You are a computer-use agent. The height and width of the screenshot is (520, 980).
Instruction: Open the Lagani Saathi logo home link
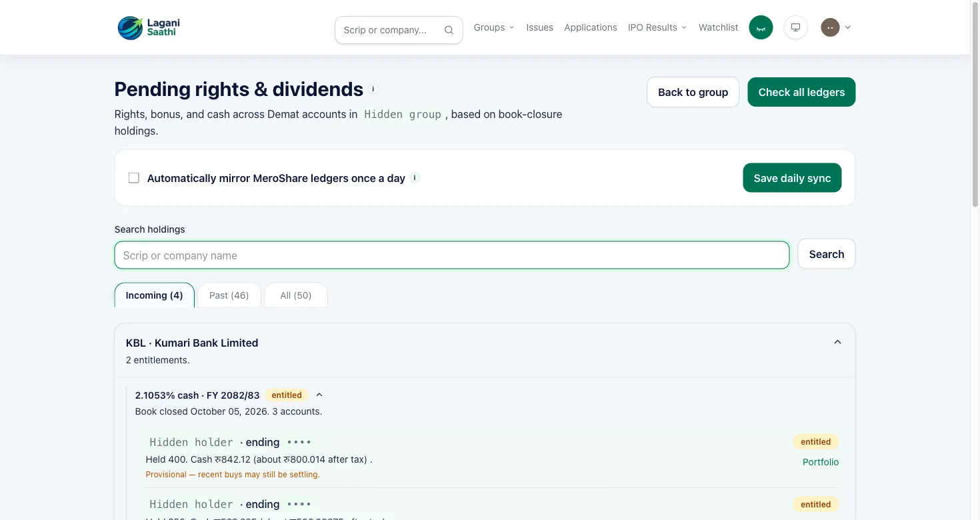point(149,27)
